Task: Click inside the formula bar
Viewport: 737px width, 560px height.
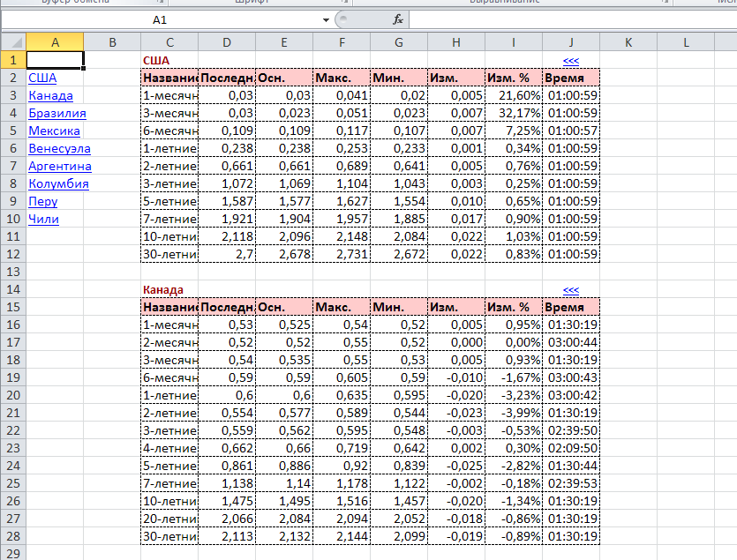Action: click(x=565, y=19)
